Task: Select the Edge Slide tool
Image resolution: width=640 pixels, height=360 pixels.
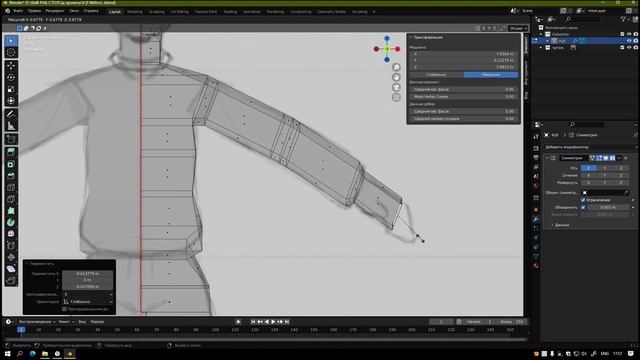Action: (11, 246)
